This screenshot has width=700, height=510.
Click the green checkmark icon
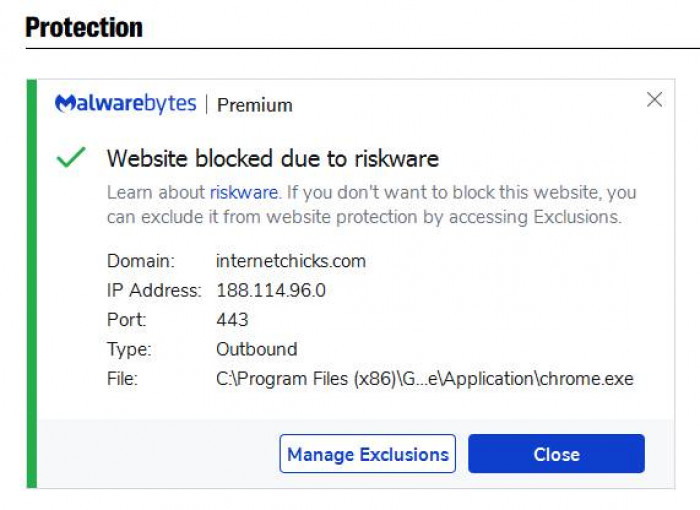tap(71, 158)
